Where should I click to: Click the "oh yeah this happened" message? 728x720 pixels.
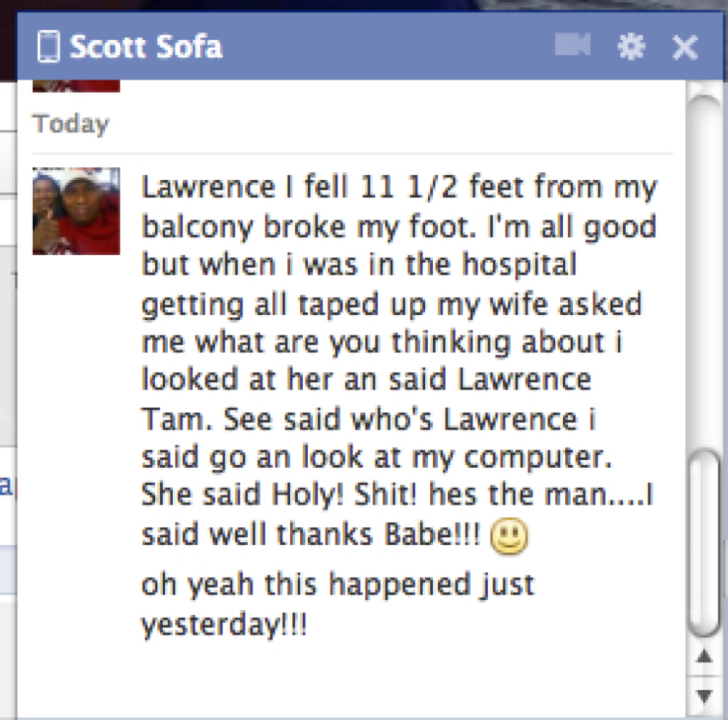pyautogui.click(x=338, y=604)
